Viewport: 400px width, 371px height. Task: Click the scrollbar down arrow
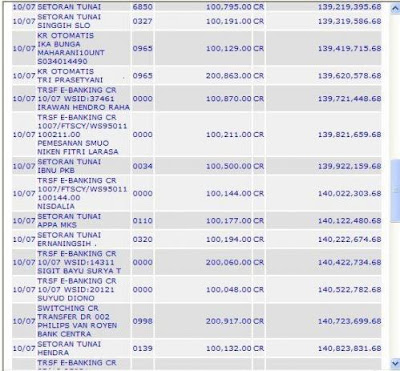pos(395,363)
